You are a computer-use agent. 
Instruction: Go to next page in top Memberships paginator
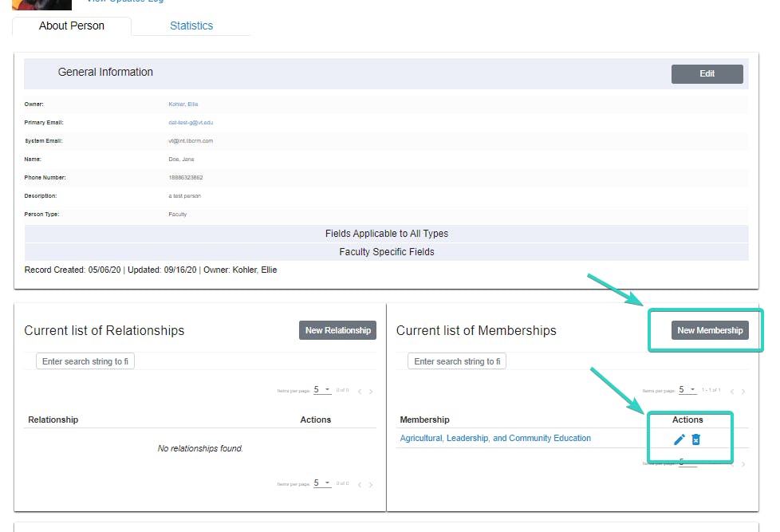(x=743, y=392)
